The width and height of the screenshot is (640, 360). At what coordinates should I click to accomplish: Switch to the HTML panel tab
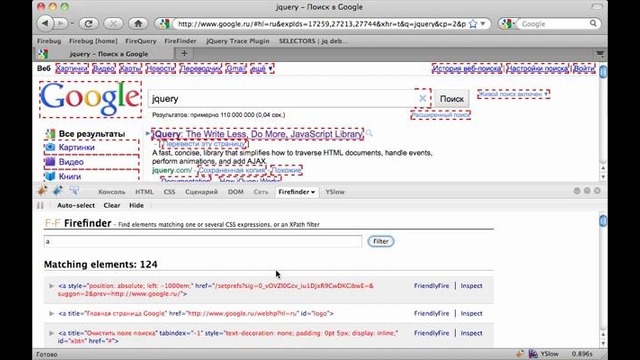pyautogui.click(x=144, y=192)
